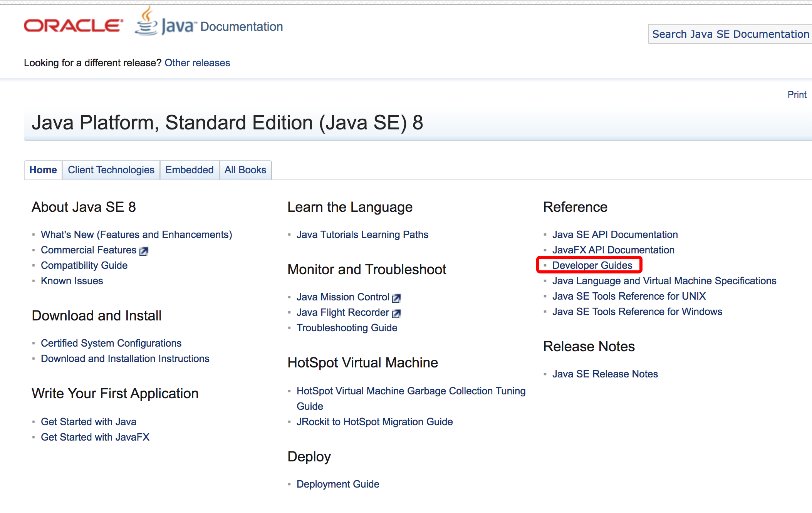Click the Java coffee cup logo

(x=146, y=22)
